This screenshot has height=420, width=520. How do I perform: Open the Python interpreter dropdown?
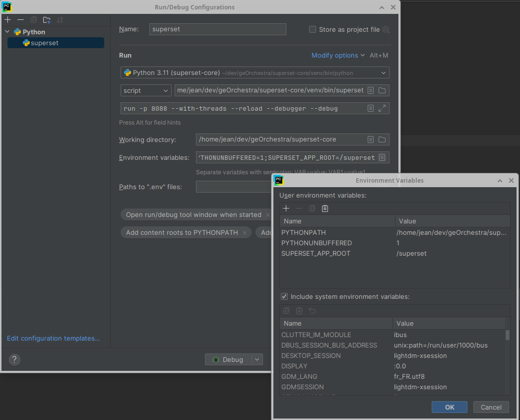255,72
